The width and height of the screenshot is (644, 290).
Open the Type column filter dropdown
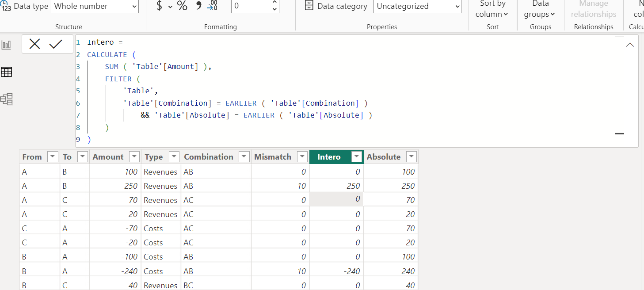click(x=174, y=157)
